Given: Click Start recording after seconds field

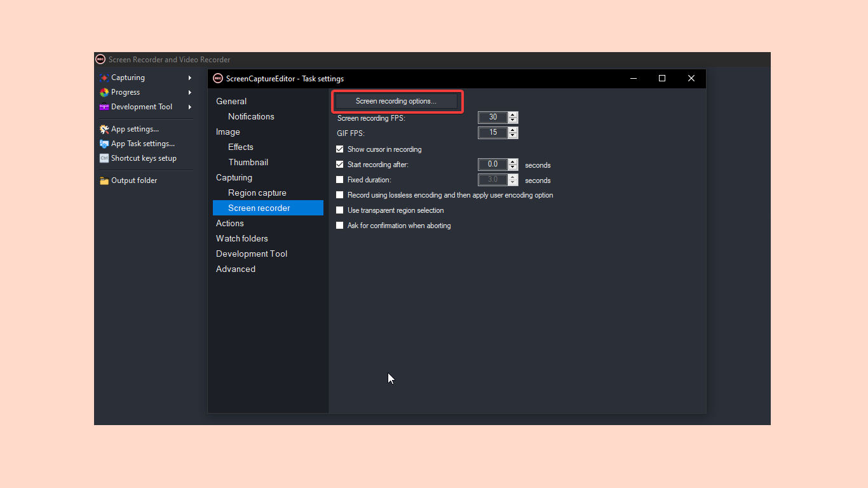Looking at the screenshot, I should [x=493, y=165].
